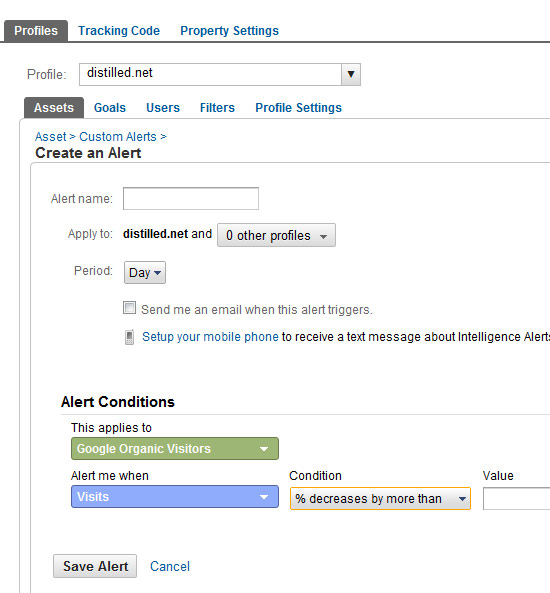Open the Profile Settings tab
The width and height of the screenshot is (550, 593).
(298, 108)
